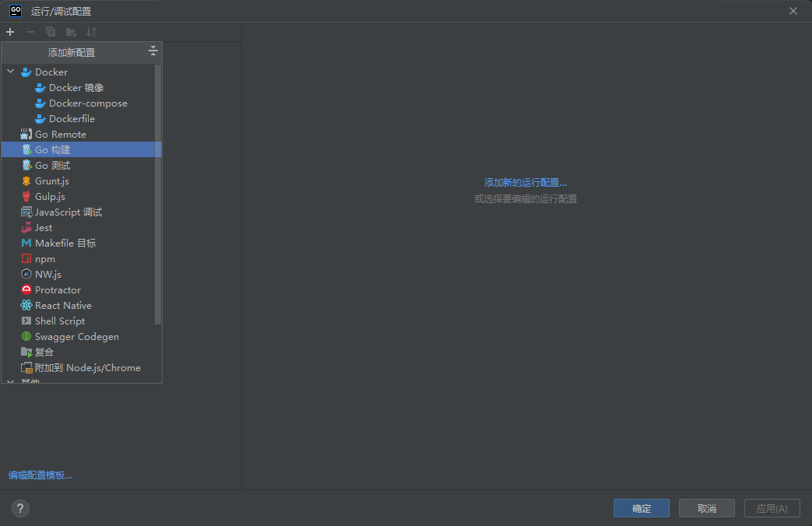This screenshot has width=812, height=526.
Task: Open 编辑配置模板 link
Action: point(40,475)
